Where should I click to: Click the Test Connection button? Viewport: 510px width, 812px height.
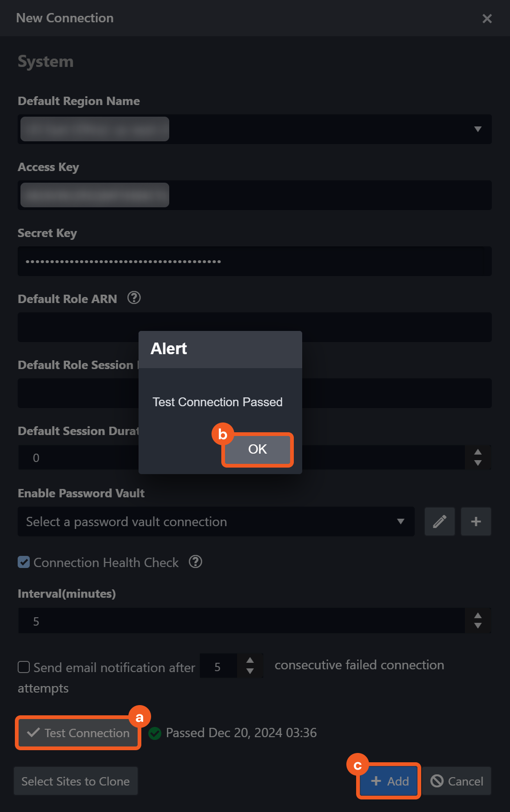78,733
